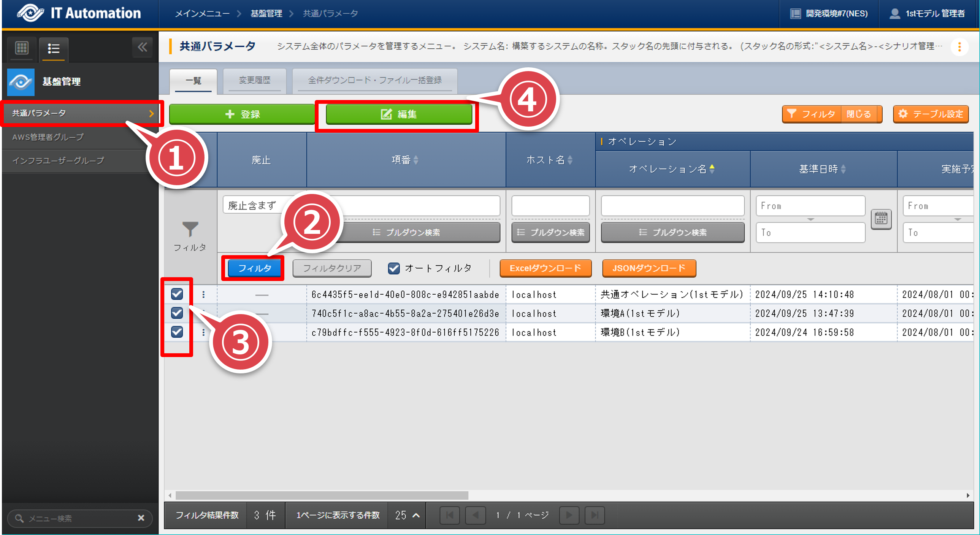Open the calendar date picker icon
Screen dimensions: 980x535
point(881,219)
